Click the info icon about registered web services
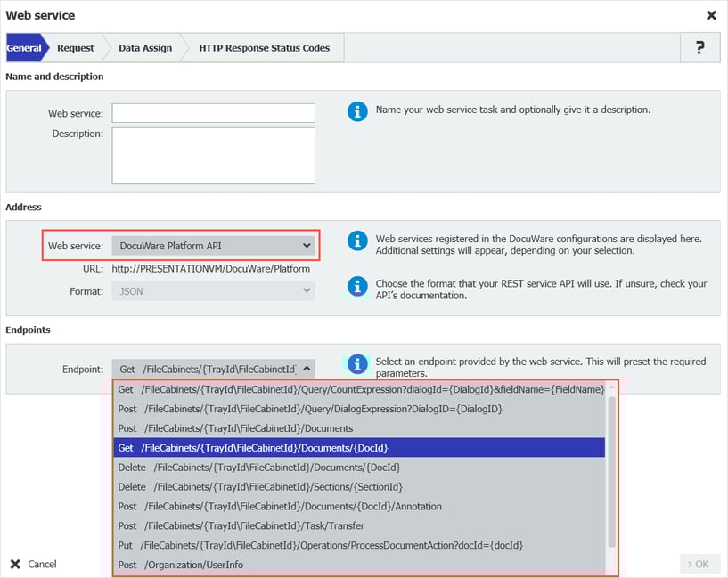The width and height of the screenshot is (728, 578). point(357,240)
